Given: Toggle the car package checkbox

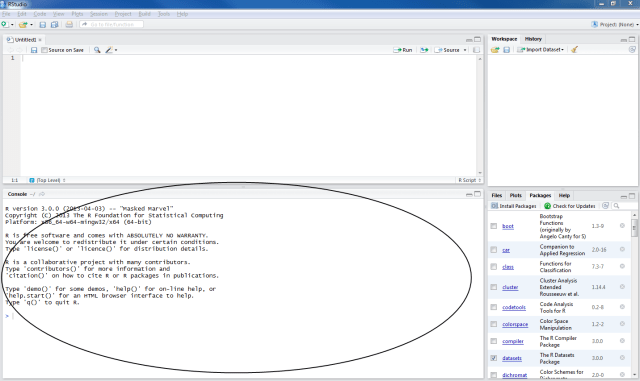Looking at the screenshot, I should pyautogui.click(x=493, y=250).
